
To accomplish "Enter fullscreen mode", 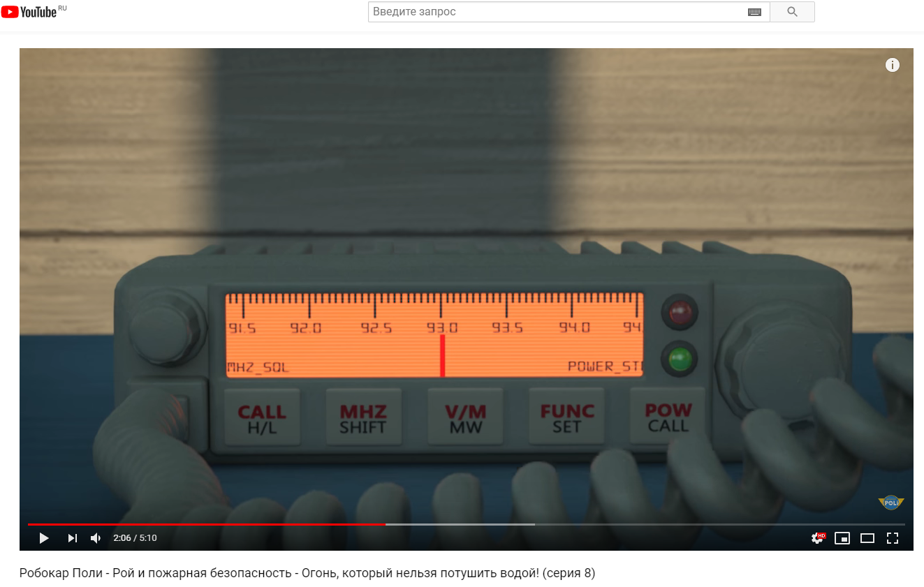I will 892,538.
